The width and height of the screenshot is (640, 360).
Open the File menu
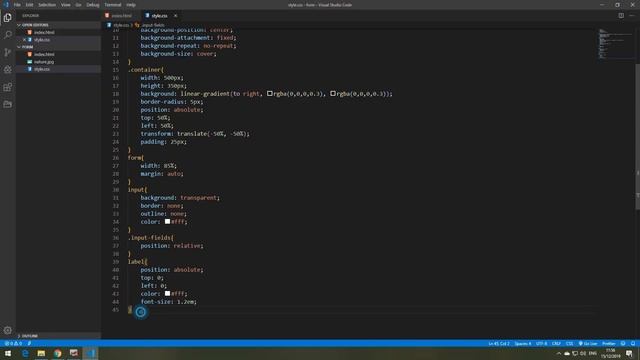17,5
